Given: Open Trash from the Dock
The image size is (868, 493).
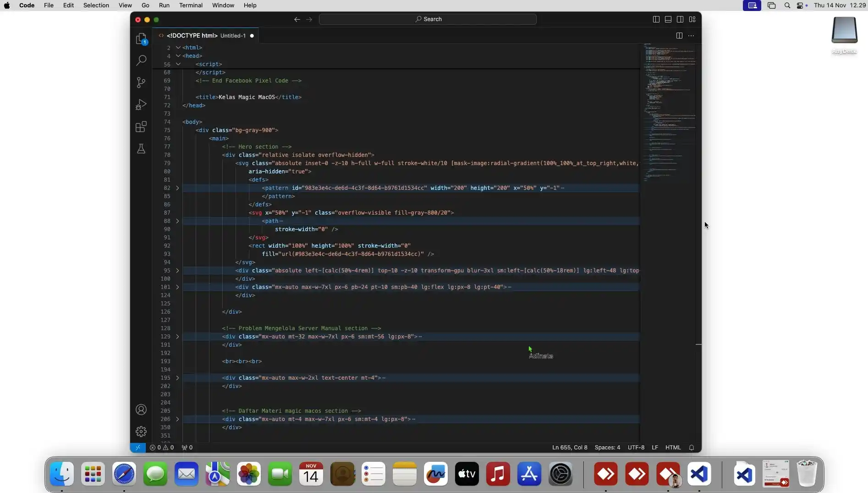Looking at the screenshot, I should point(807,474).
